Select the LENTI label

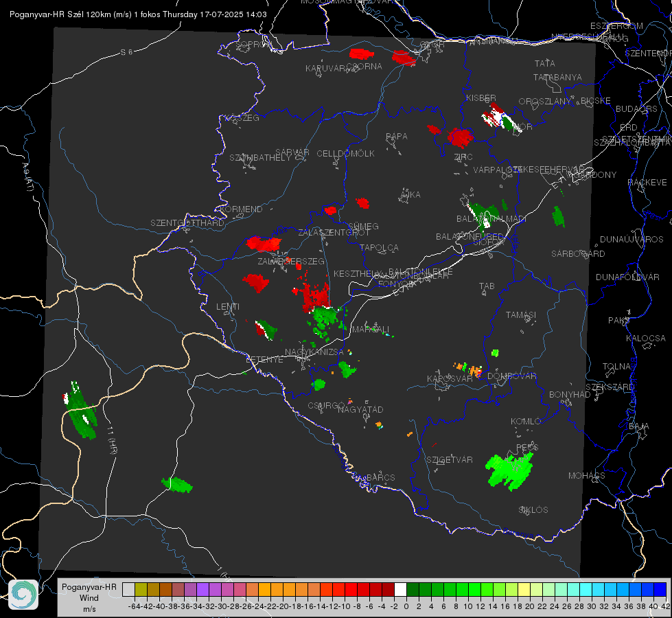(228, 307)
